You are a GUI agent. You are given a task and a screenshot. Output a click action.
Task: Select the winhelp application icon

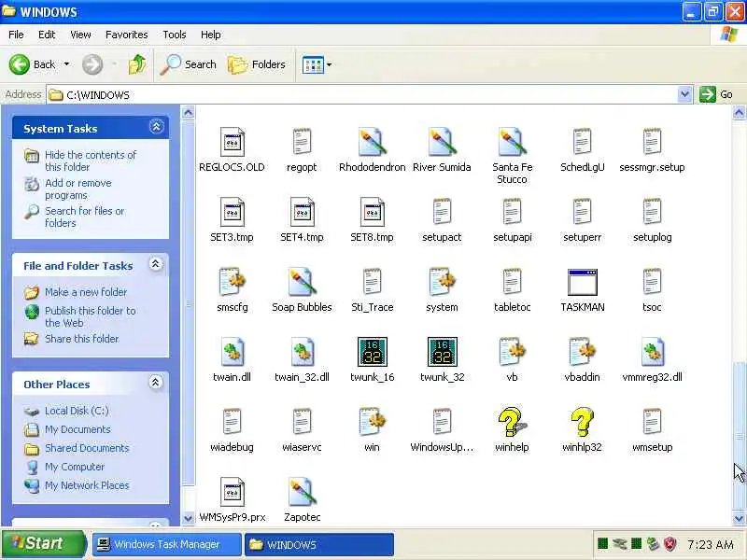point(512,422)
